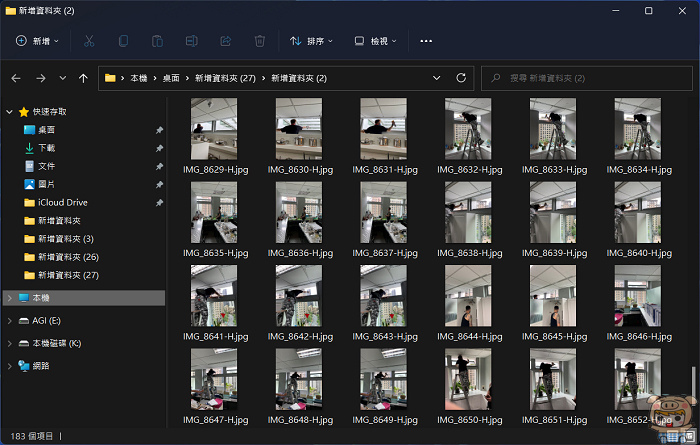Click the 183 個項目 status text
This screenshot has height=445, width=700.
pyautogui.click(x=31, y=436)
